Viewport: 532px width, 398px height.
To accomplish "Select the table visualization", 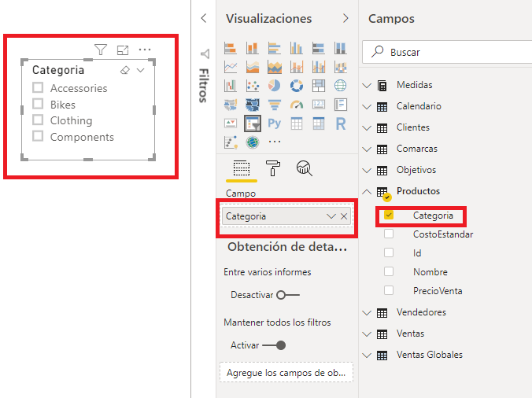I will (x=296, y=123).
